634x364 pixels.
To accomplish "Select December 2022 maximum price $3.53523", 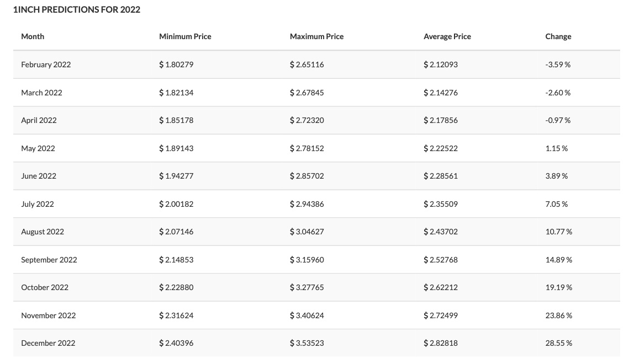I will 307,343.
